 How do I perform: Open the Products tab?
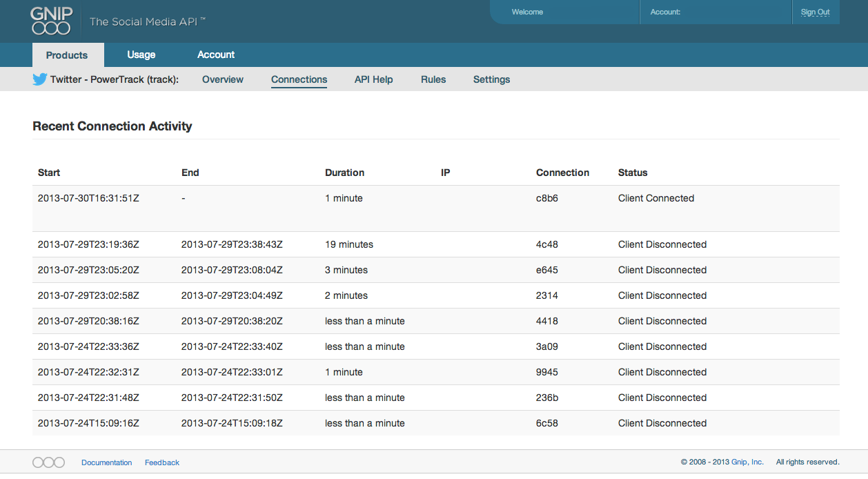pos(67,55)
